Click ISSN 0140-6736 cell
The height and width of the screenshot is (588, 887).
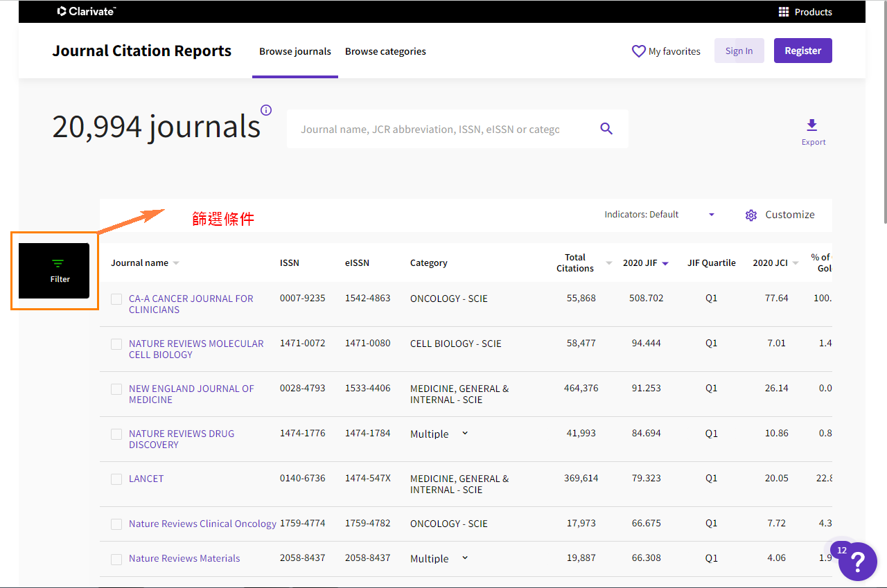point(302,479)
